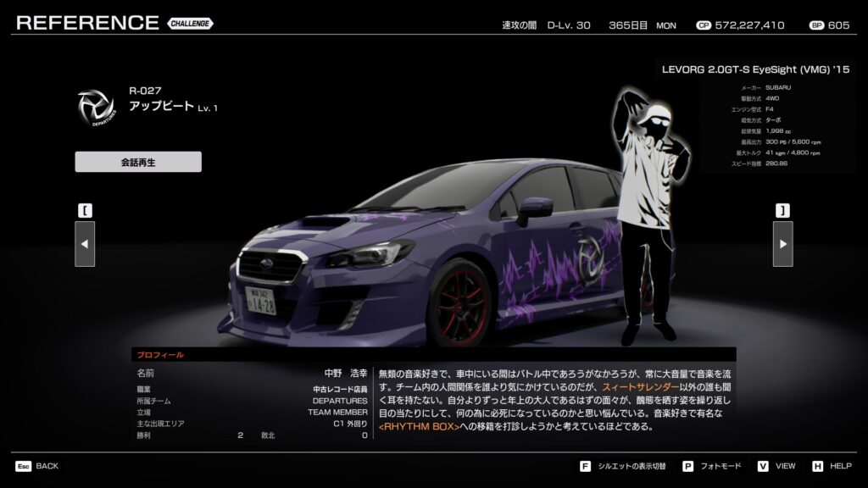
Task: Play the conversation with 会話再生 button
Action: (x=138, y=162)
